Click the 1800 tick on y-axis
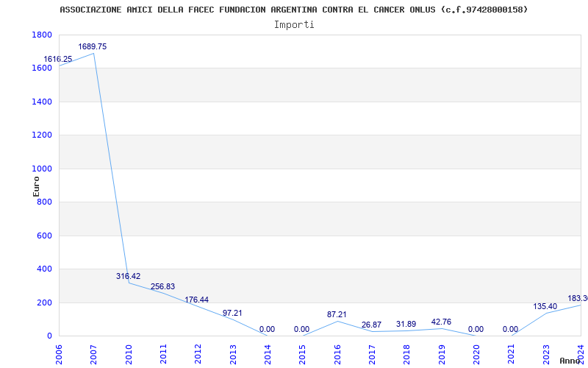The height and width of the screenshot is (368, 588). tap(42, 35)
